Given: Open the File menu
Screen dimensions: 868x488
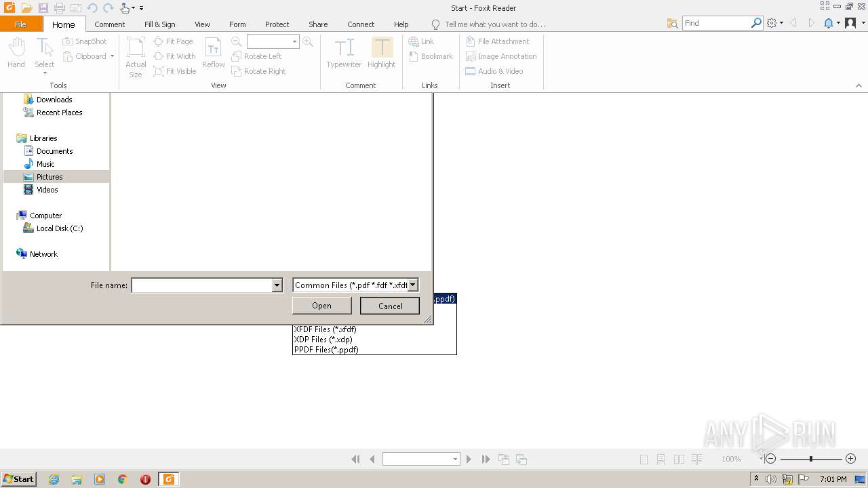Looking at the screenshot, I should tap(21, 24).
